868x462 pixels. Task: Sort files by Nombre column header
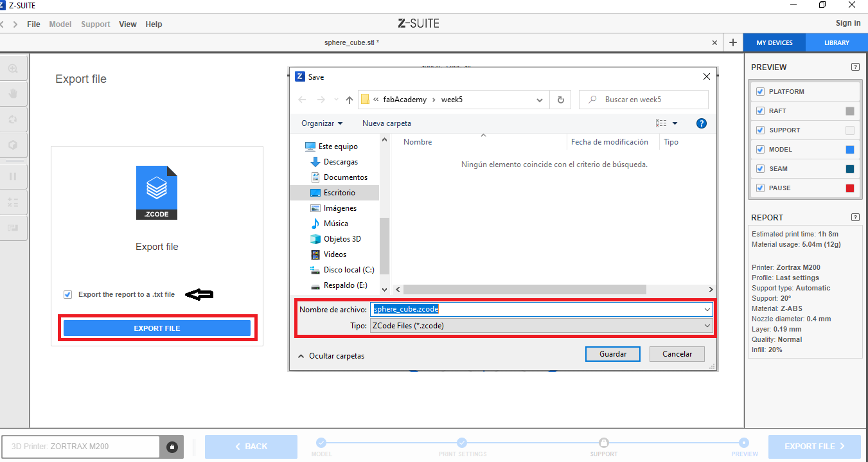[x=418, y=142]
